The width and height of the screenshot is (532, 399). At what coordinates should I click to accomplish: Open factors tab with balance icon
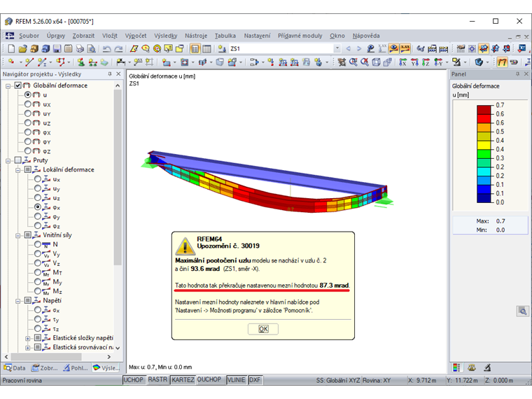point(472,367)
